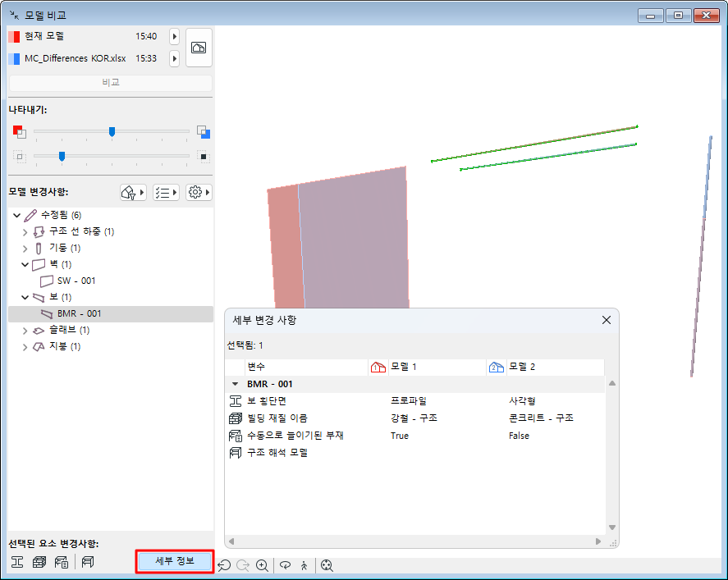Open the model filter house icon dropdown
728x580 pixels.
(133, 192)
